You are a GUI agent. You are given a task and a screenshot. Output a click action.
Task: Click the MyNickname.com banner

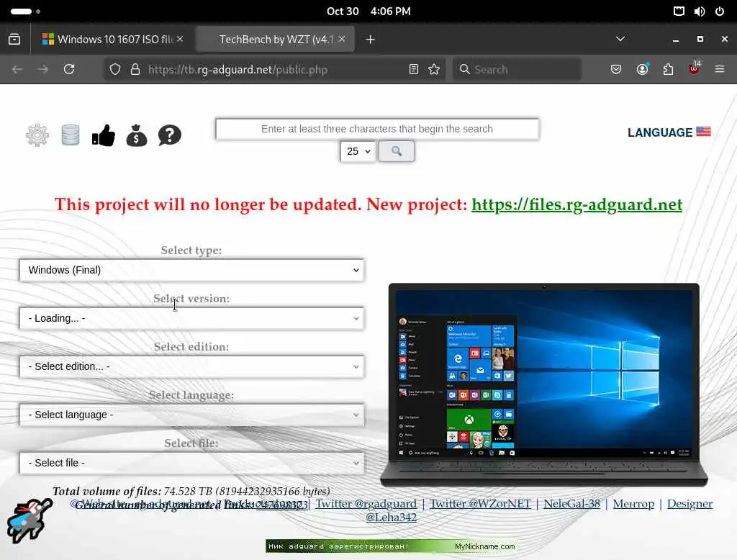coord(391,546)
